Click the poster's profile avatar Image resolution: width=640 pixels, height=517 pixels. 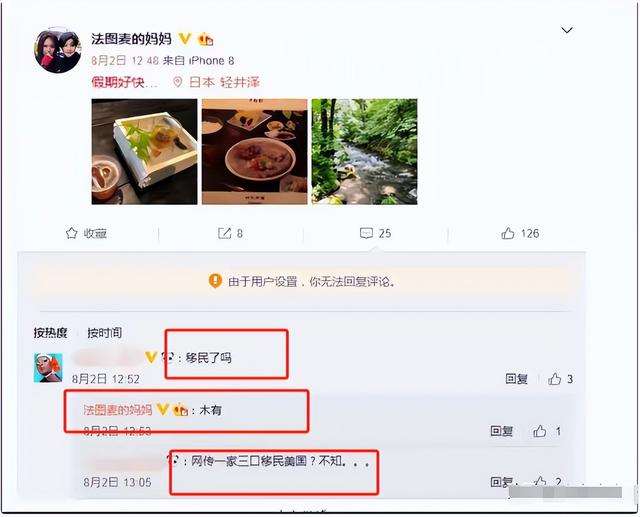[x=58, y=51]
